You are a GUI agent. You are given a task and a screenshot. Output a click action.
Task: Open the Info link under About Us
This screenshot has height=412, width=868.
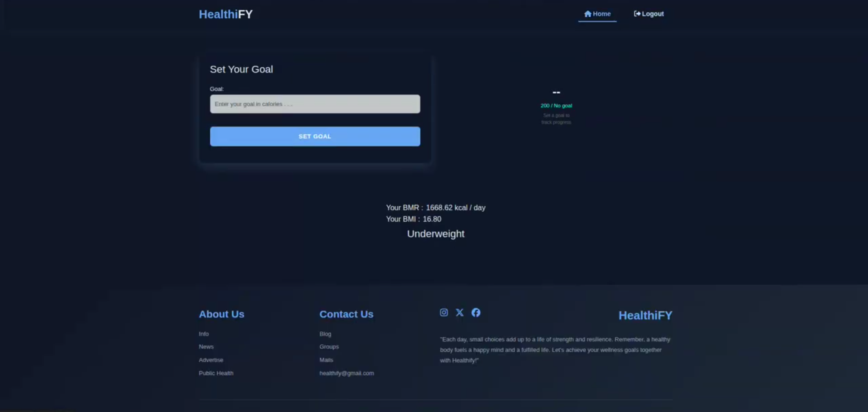(204, 334)
